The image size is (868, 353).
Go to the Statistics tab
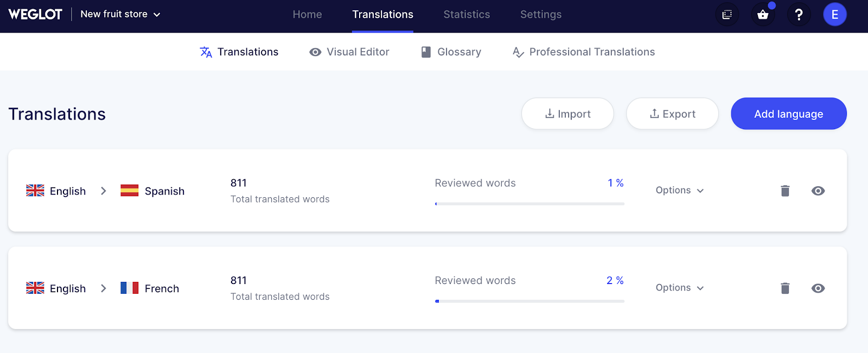point(467,15)
